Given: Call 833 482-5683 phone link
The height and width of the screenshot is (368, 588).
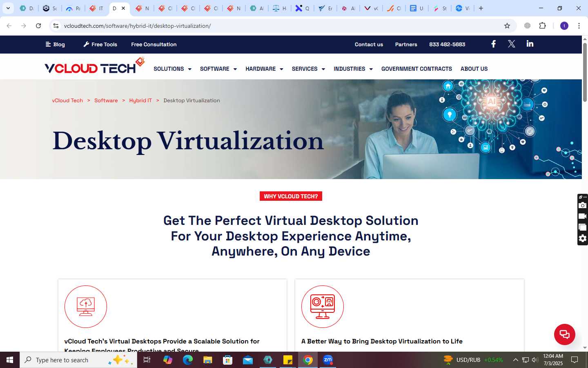Looking at the screenshot, I should pyautogui.click(x=447, y=44).
